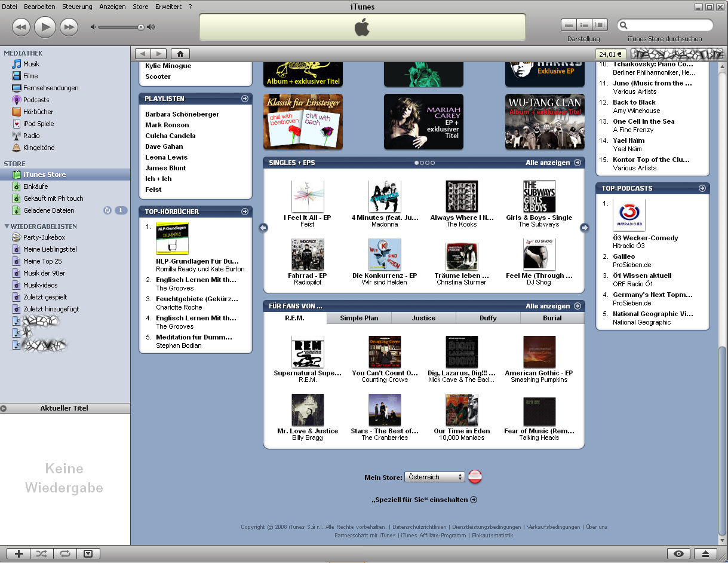The width and height of the screenshot is (728, 563).
Task: Switch to the Justice tab
Action: (424, 318)
